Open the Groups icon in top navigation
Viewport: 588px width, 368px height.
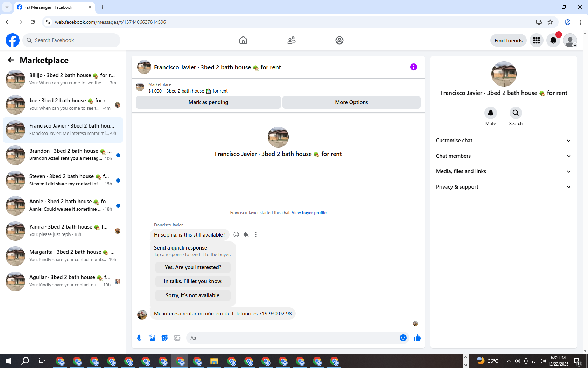[x=339, y=40]
